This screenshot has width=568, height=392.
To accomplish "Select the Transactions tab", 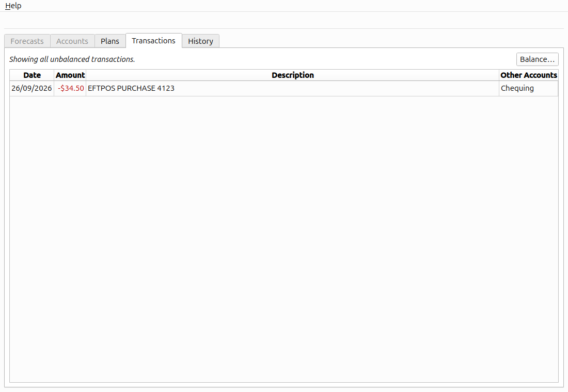I will (153, 41).
